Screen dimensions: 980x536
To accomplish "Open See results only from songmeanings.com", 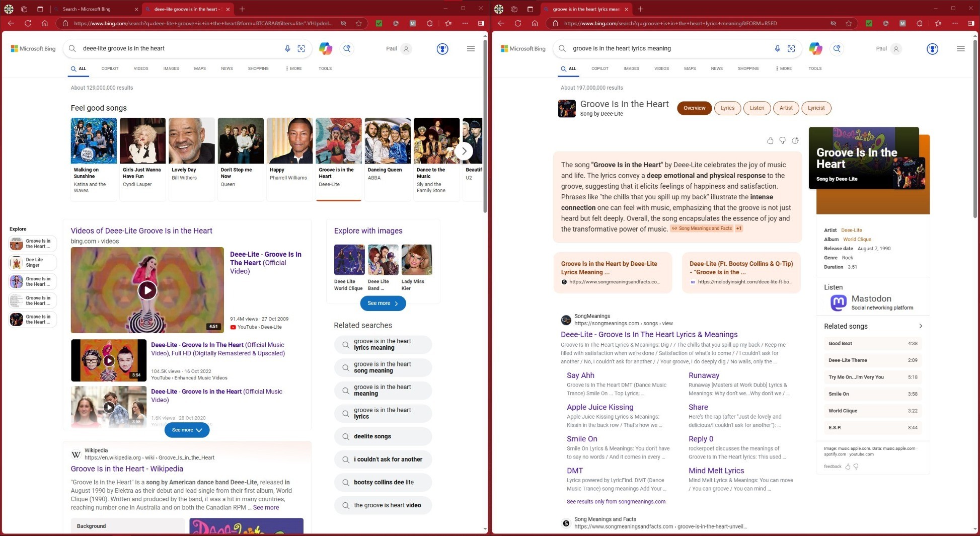I will click(616, 502).
